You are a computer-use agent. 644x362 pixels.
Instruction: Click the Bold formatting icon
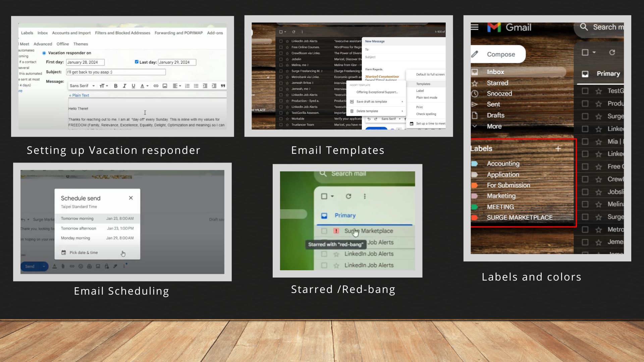tap(116, 86)
